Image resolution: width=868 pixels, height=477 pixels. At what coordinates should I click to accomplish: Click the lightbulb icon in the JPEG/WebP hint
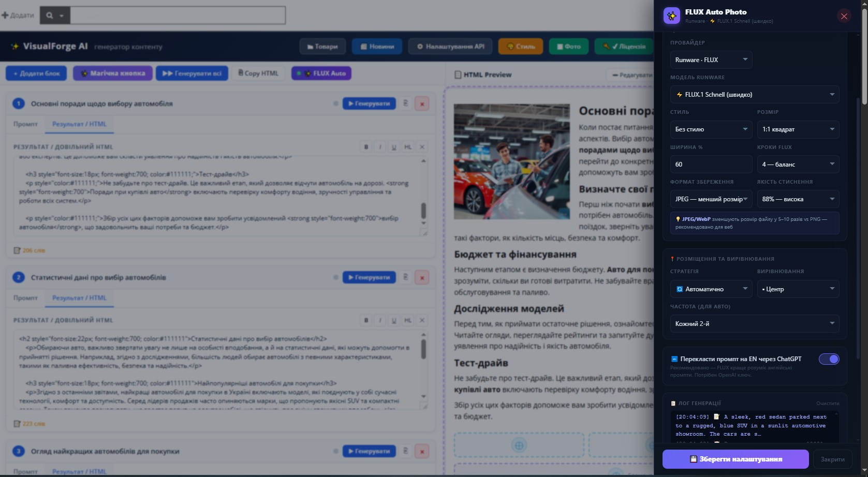[x=678, y=219]
